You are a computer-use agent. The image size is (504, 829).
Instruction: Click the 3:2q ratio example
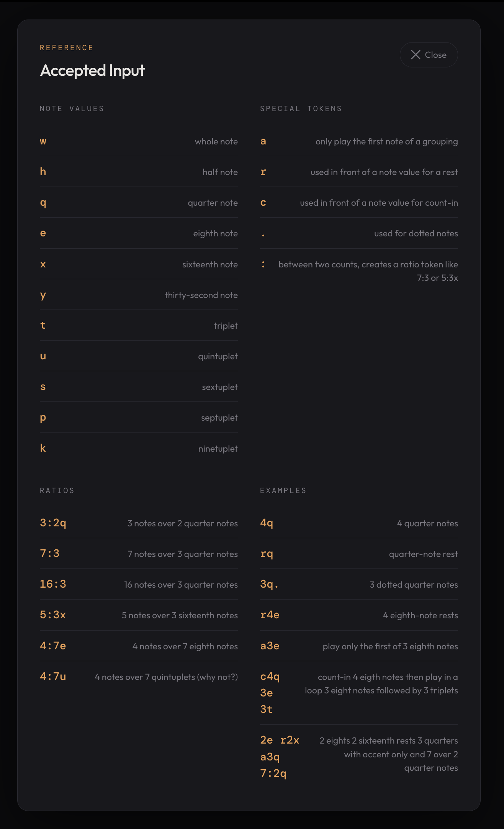pos(53,523)
